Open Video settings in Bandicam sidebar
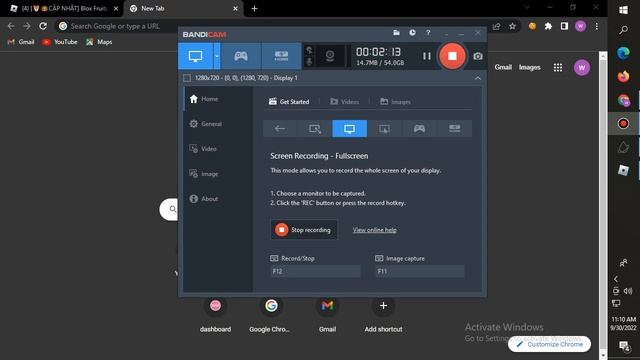Screen dimensions: 640x360 click(203, 149)
